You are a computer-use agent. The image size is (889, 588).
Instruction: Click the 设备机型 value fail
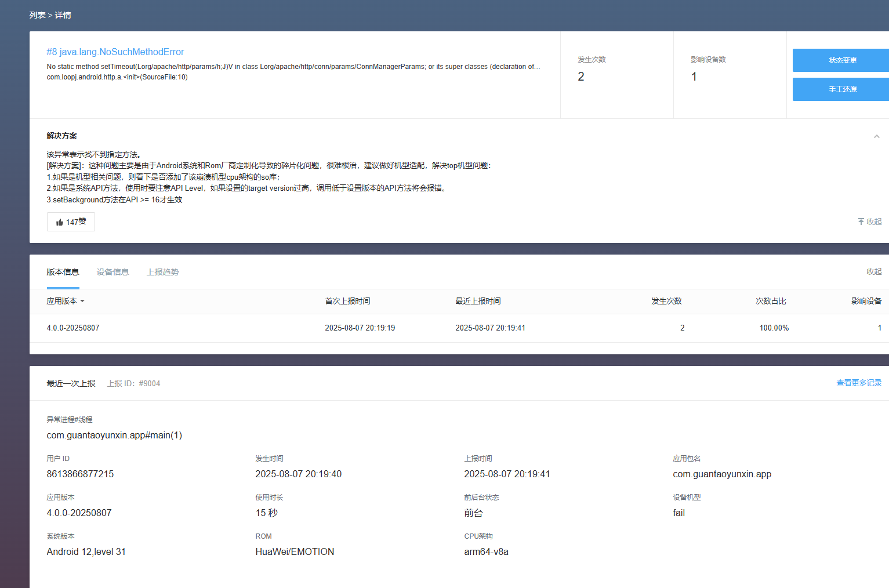coord(679,513)
